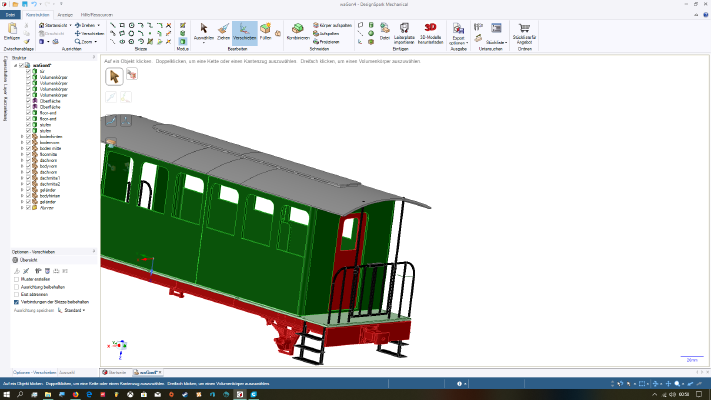
Task: Click the Verschieben pan icon in Ausrichten
Action: tap(89, 34)
